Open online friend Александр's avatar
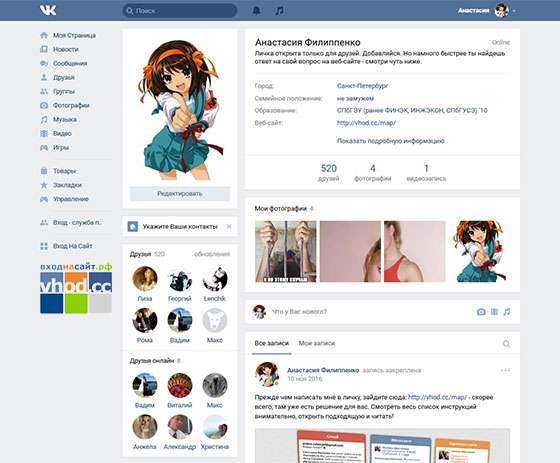This screenshot has width=560, height=463. [180, 427]
